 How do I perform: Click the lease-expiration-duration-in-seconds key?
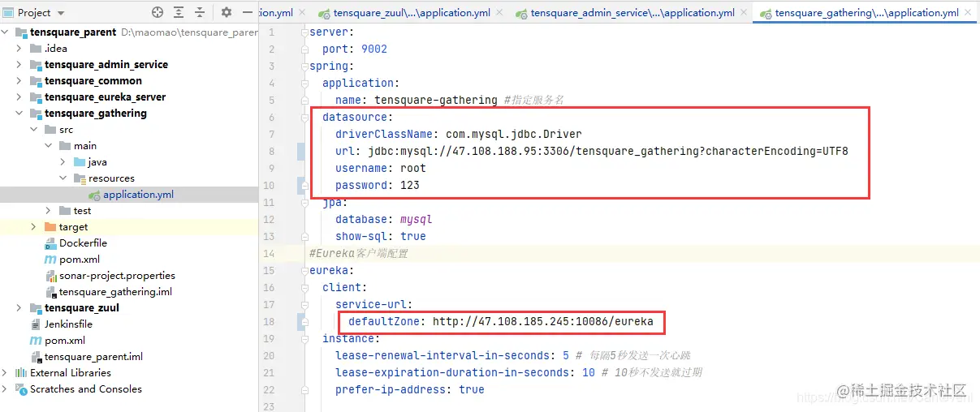tap(452, 372)
